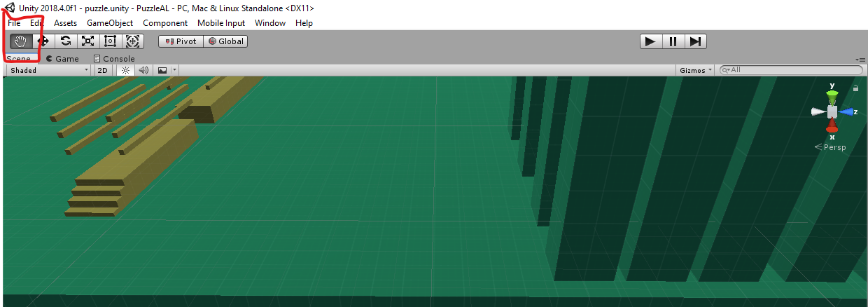Click the green Y axis cone on gizmo
The height and width of the screenshot is (307, 868).
(x=832, y=95)
